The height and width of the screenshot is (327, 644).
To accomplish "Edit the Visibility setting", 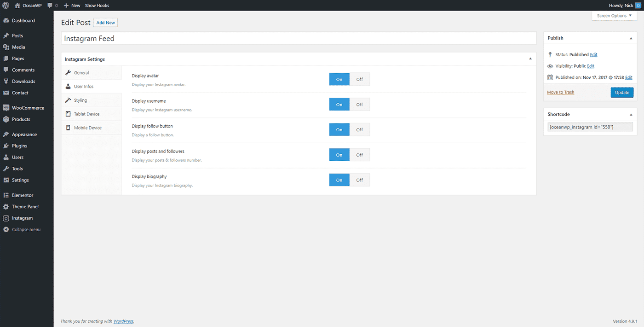I will point(591,66).
